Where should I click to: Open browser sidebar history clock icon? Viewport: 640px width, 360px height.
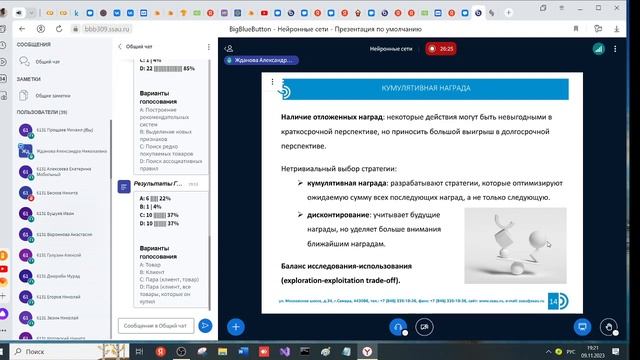coord(3,45)
